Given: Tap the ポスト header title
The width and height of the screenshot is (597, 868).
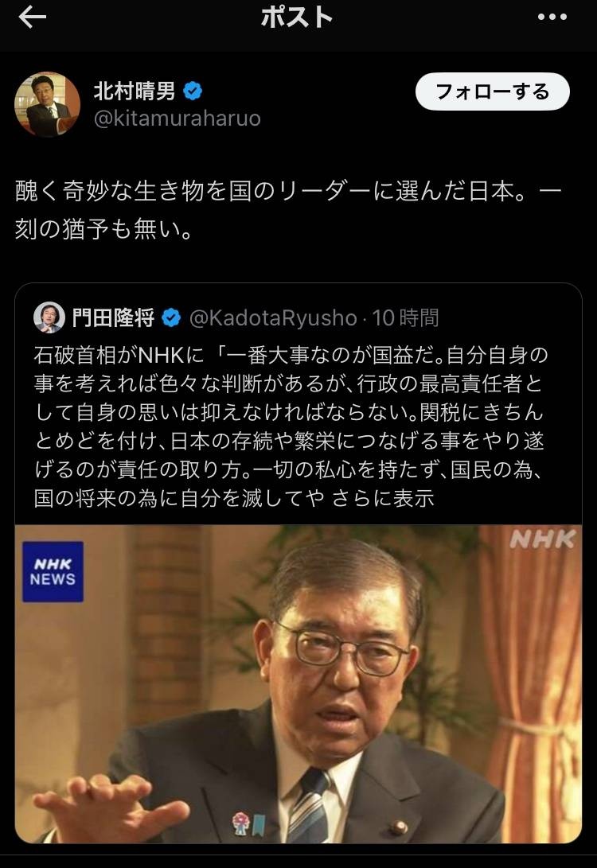Looking at the screenshot, I should pos(297,18).
